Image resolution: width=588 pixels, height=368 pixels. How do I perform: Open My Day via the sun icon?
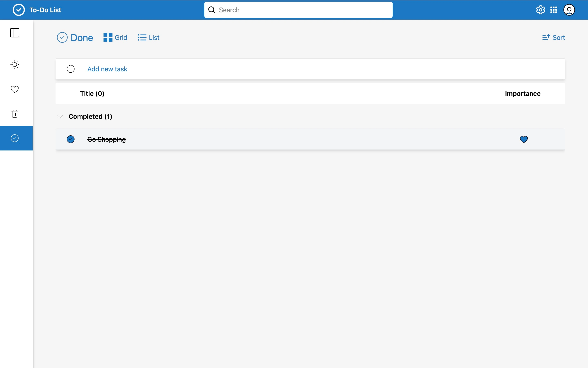pos(15,65)
